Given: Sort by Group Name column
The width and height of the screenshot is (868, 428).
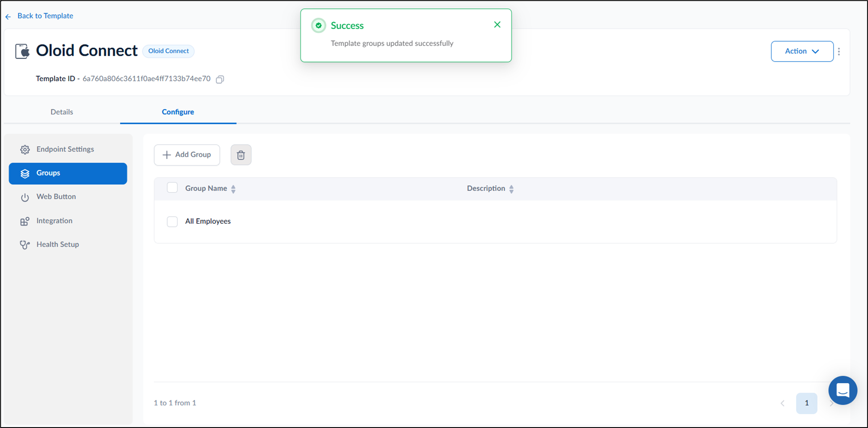Looking at the screenshot, I should point(233,189).
